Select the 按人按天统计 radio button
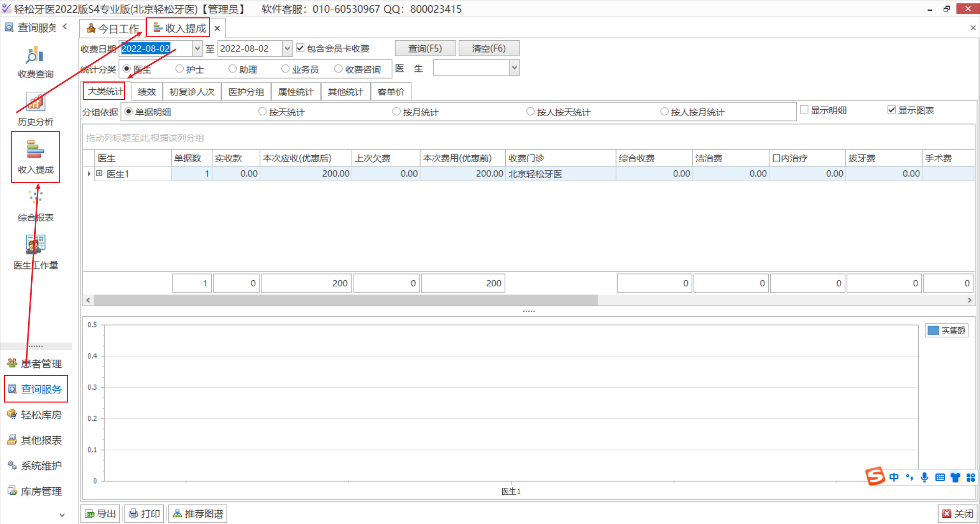 [531, 111]
